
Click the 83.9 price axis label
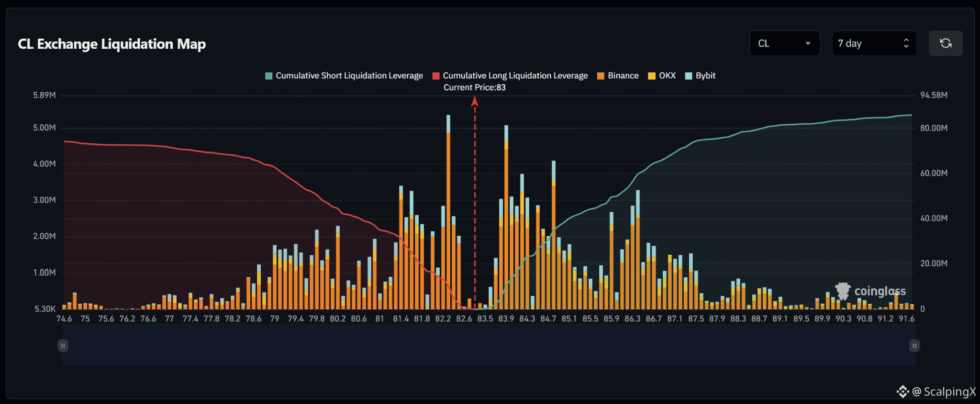coord(506,319)
